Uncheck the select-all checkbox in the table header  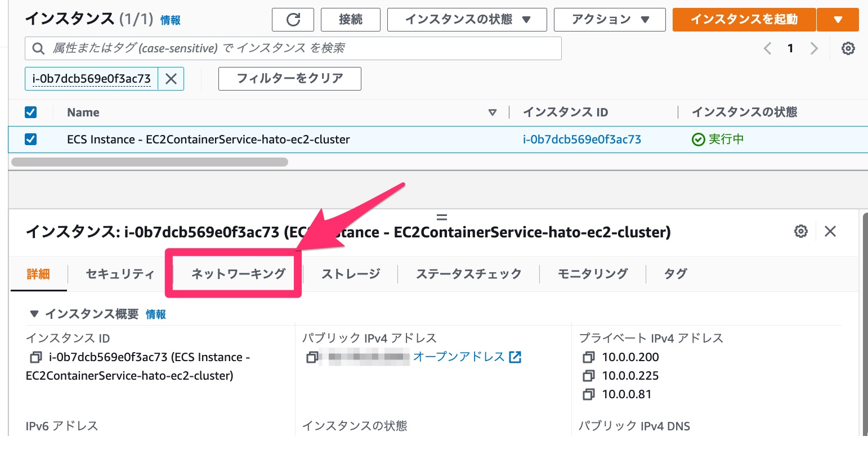(x=30, y=112)
